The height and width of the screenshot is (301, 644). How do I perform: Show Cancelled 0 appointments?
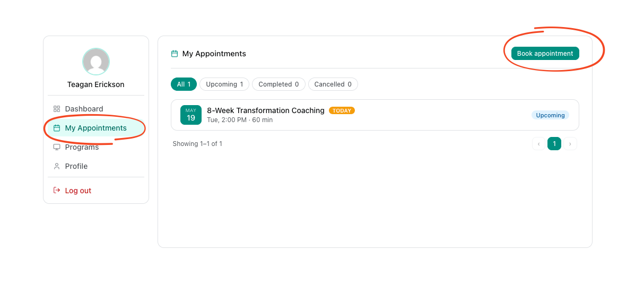(x=333, y=84)
